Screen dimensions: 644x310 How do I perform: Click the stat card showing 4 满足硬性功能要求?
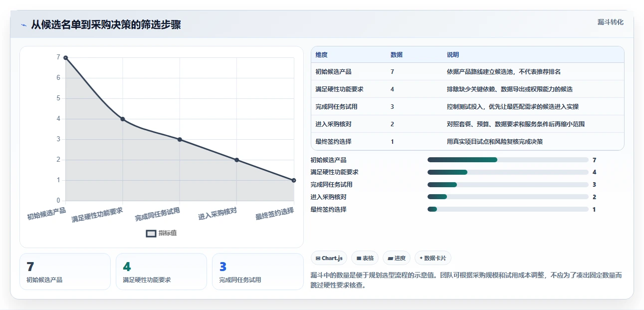[161, 272]
